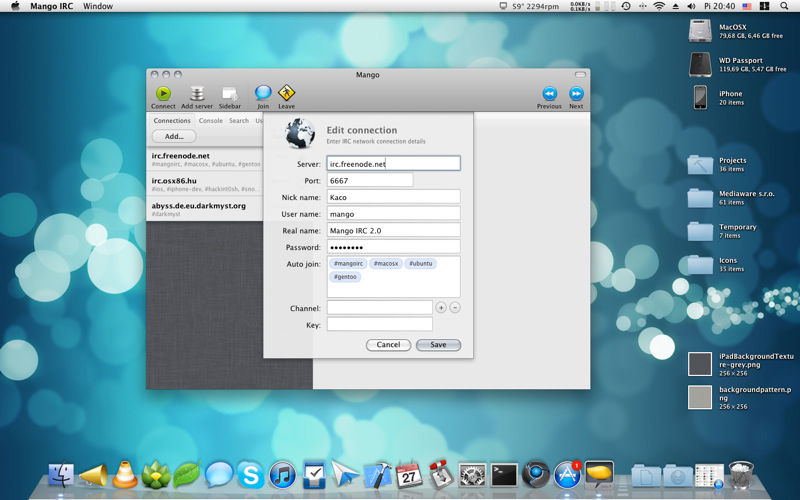Toggle the Sidebar toolbar icon
This screenshot has width=800, height=500.
(230, 93)
